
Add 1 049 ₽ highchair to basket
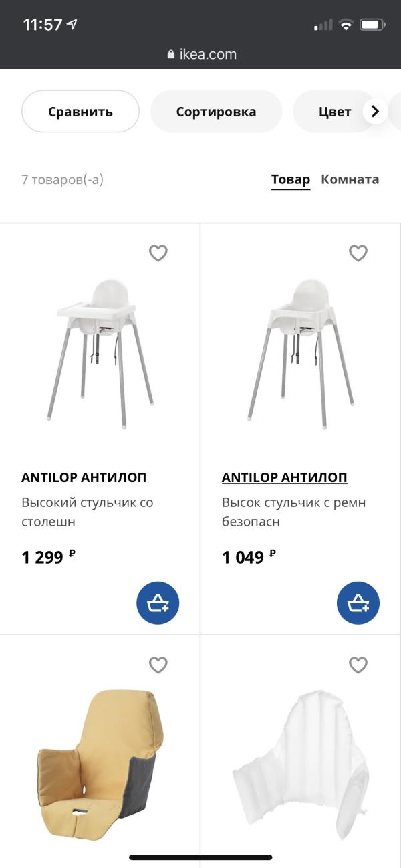tap(358, 603)
